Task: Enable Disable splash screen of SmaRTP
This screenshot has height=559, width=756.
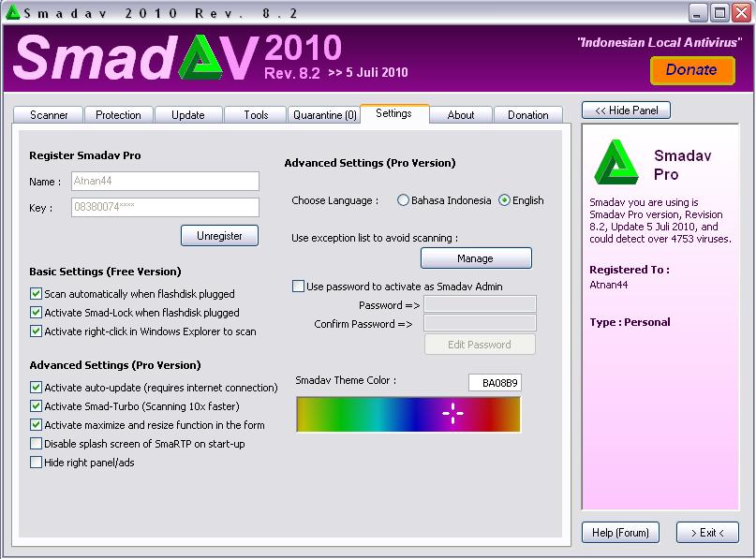Action: point(36,443)
